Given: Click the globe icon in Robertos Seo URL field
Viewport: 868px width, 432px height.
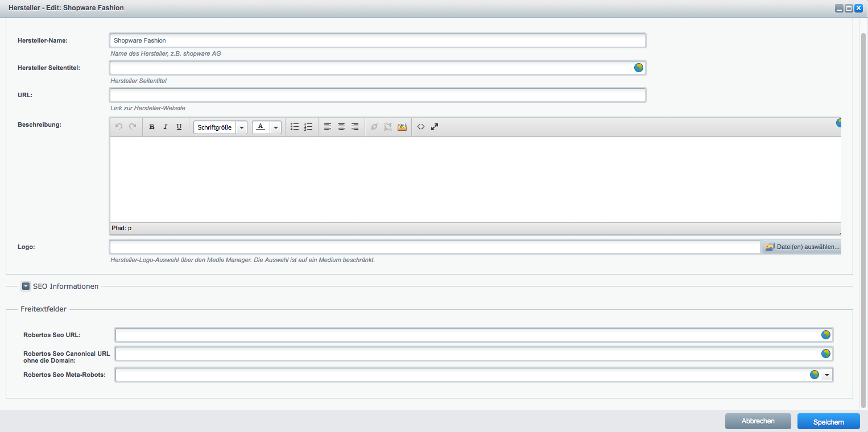Looking at the screenshot, I should 826,335.
